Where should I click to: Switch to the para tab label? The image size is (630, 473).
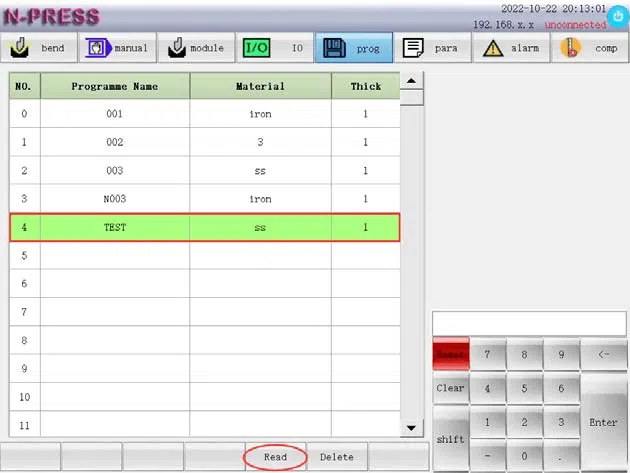coord(446,48)
